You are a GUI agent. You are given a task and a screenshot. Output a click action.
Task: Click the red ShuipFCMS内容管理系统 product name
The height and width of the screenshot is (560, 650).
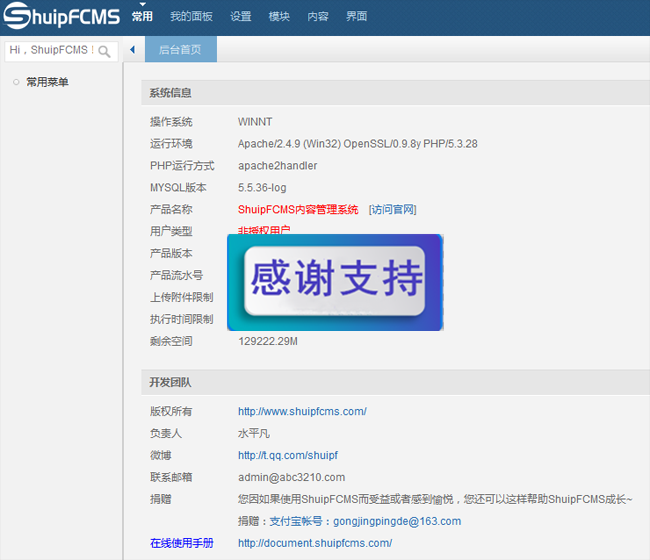(x=298, y=209)
